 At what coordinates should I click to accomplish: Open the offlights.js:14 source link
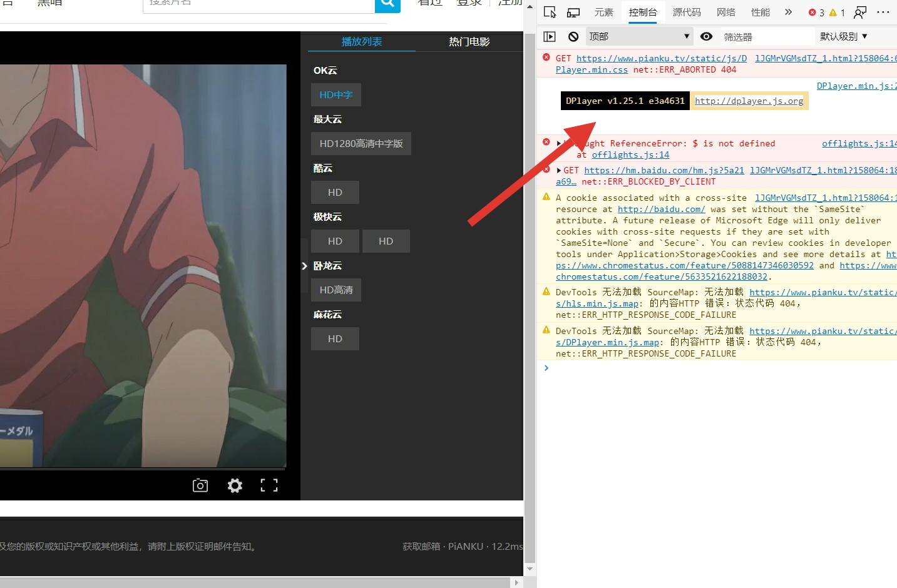(x=630, y=155)
